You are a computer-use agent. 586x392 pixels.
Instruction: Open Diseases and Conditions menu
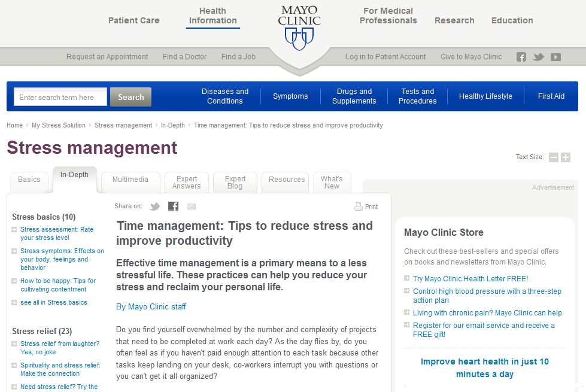click(x=225, y=96)
